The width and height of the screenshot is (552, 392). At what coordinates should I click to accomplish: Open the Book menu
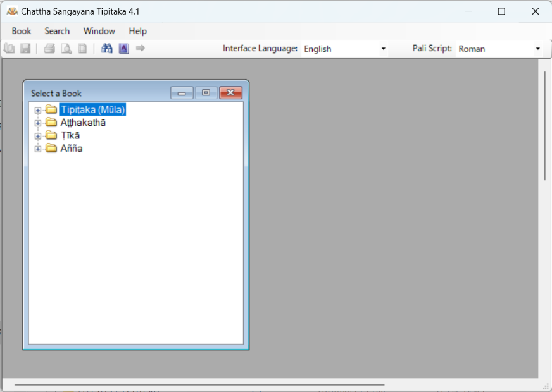click(22, 31)
